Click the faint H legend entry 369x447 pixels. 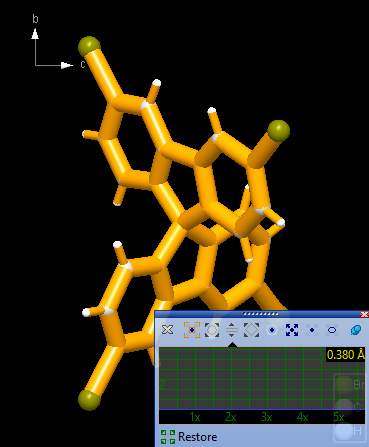[349, 431]
